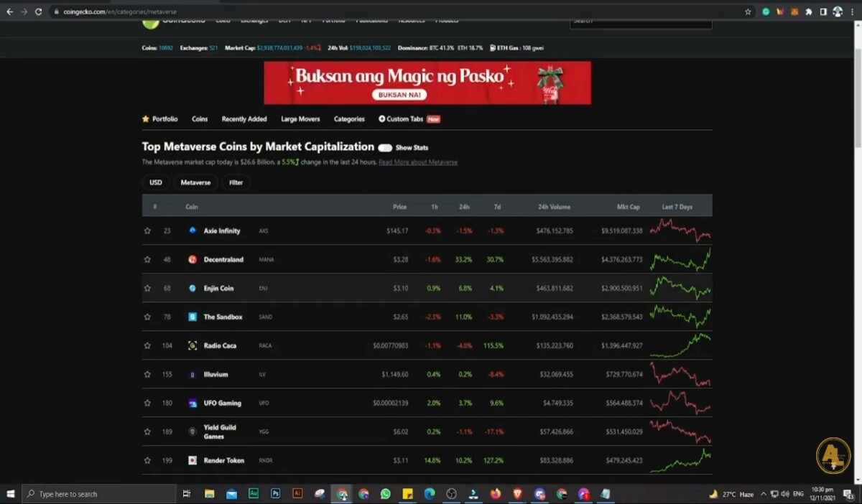
Task: Open Read More about Metaverse link
Action: click(418, 162)
